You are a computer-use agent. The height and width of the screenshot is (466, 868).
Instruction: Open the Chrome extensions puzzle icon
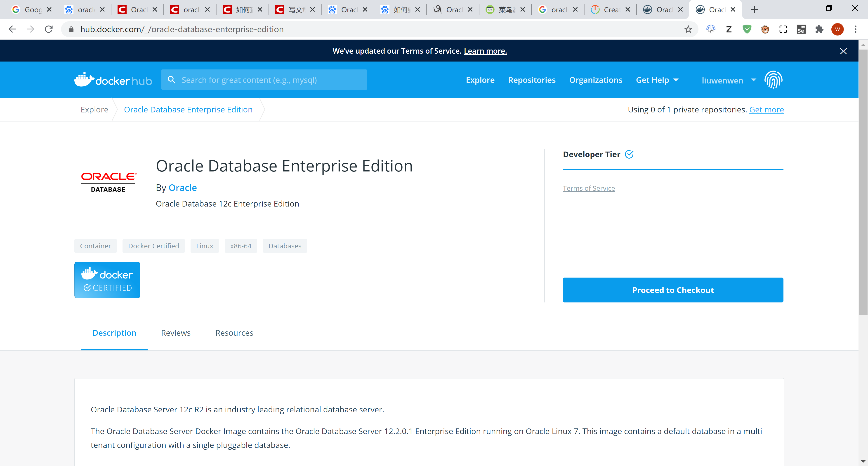click(x=819, y=29)
